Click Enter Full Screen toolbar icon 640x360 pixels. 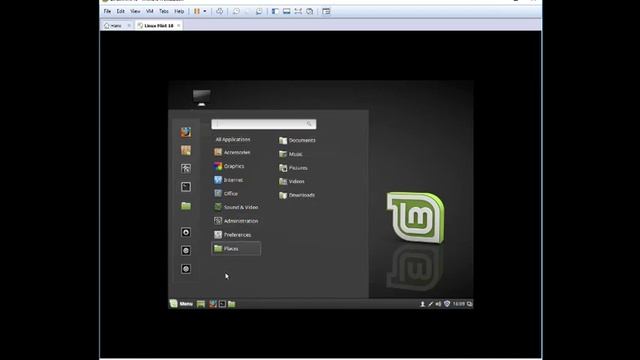click(298, 11)
